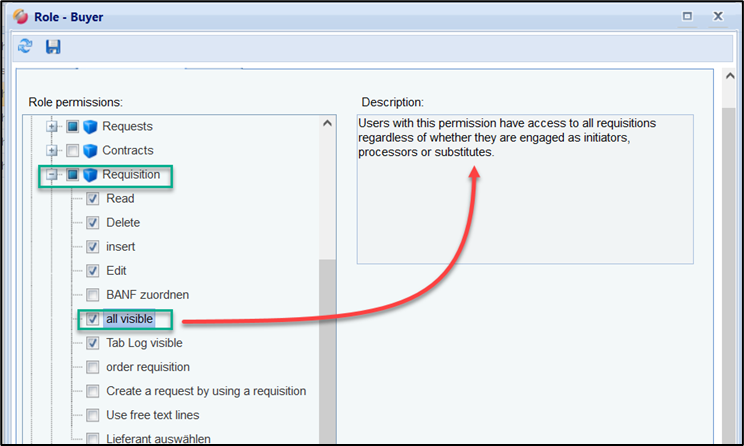Collapse the Requisition tree node
744x446 pixels.
pos(52,175)
